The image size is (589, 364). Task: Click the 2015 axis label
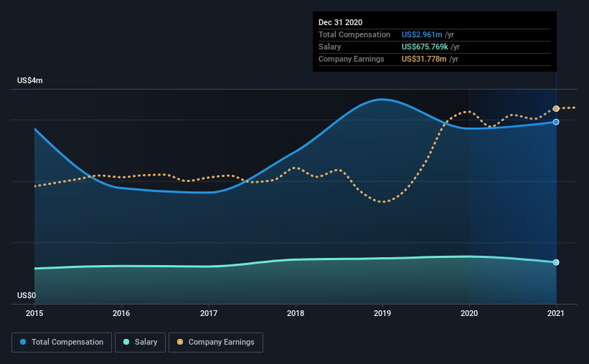(34, 313)
